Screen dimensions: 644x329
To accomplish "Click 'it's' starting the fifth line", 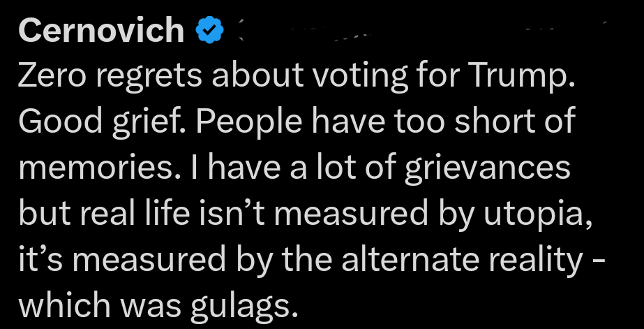I will tap(43, 259).
